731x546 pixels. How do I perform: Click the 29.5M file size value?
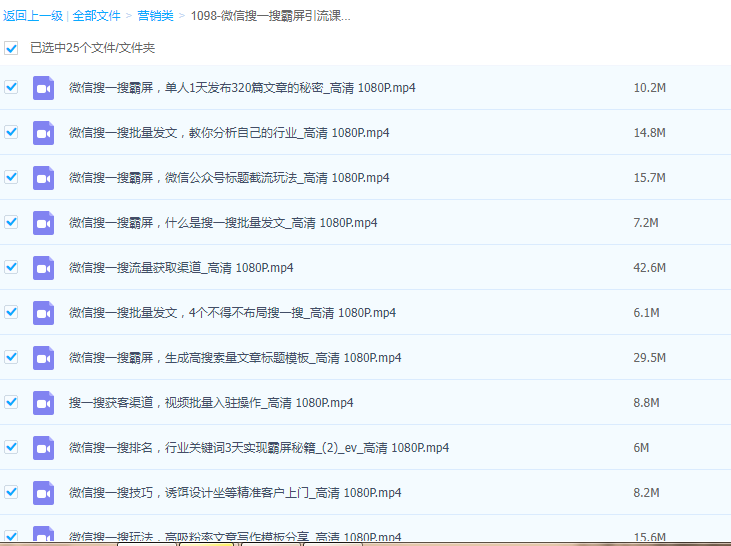coord(649,358)
